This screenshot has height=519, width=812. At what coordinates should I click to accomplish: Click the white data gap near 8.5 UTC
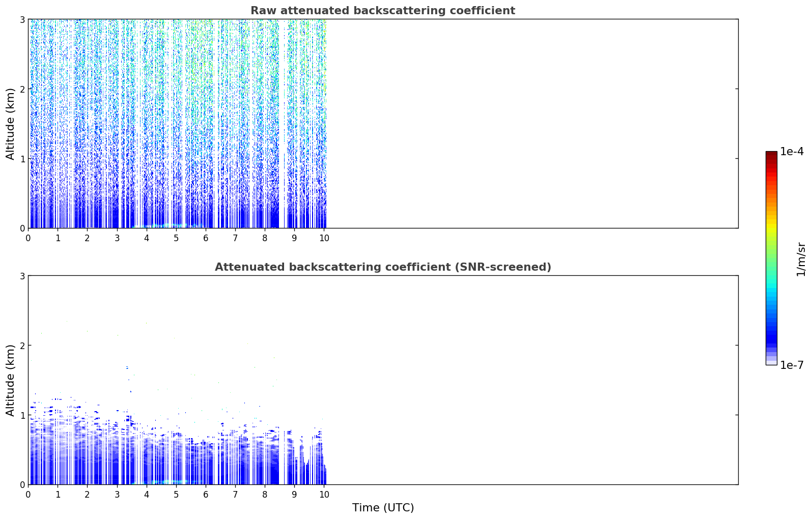click(x=282, y=124)
